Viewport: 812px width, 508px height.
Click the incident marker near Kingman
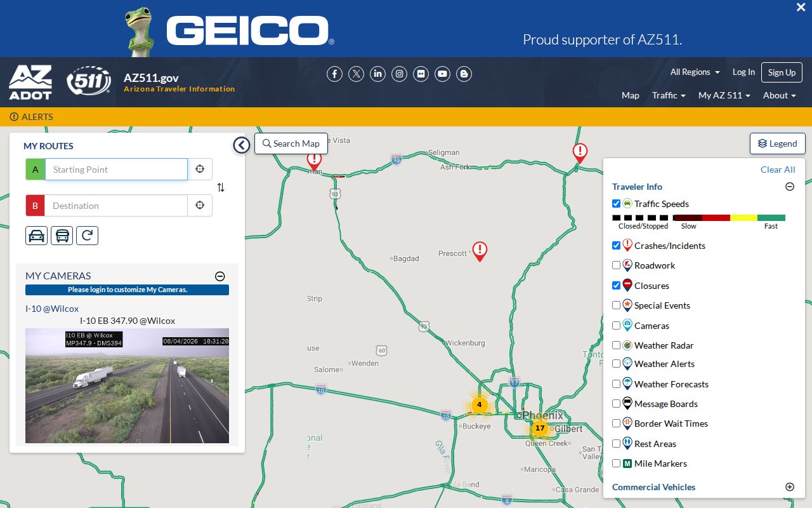(314, 160)
